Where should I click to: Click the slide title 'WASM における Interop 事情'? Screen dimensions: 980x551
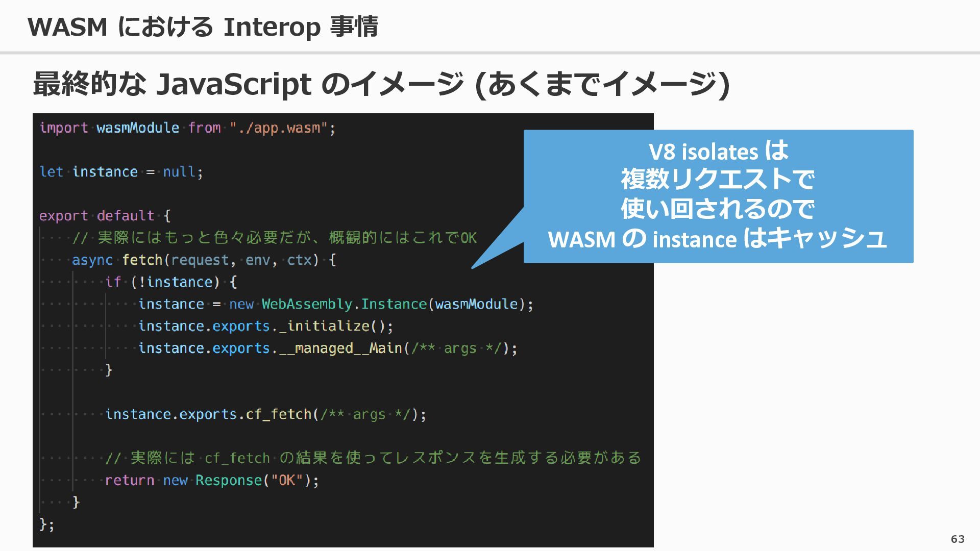pos(203,27)
